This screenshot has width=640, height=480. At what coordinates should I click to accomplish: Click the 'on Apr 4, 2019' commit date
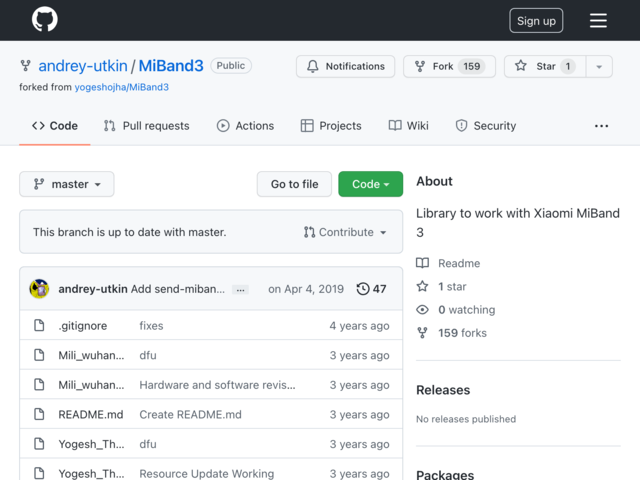pos(306,289)
